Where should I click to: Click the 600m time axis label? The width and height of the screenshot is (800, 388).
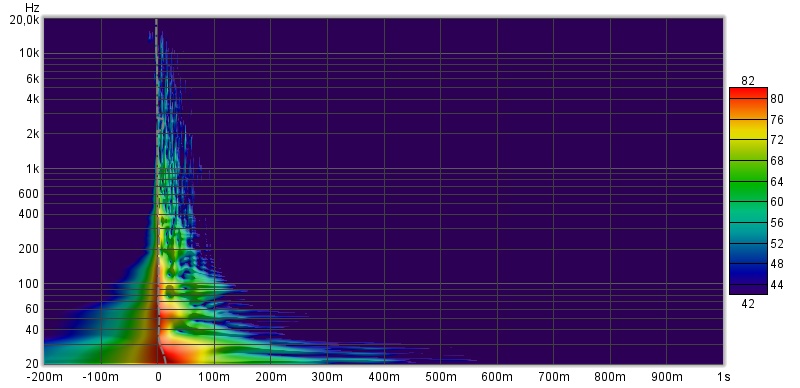point(497,377)
